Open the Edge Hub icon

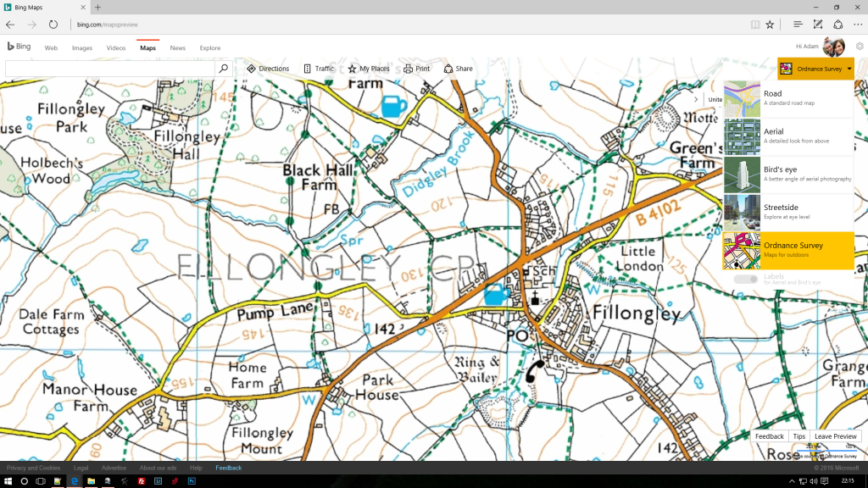point(798,25)
